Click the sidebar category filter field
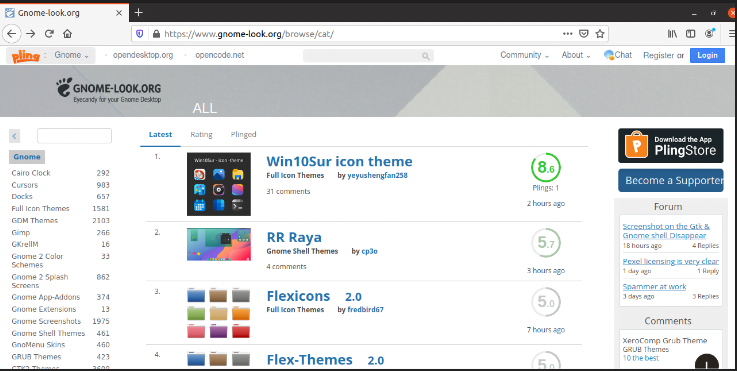The width and height of the screenshot is (737, 371). click(74, 136)
